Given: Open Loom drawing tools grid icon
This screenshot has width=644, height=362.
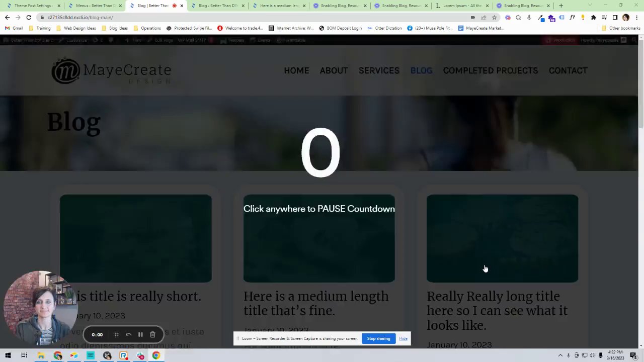Looking at the screenshot, I should 116,334.
